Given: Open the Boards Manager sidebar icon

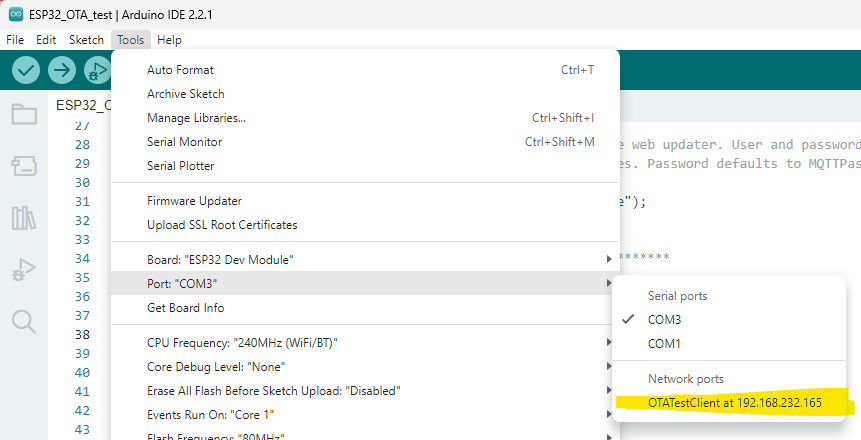Looking at the screenshot, I should [x=24, y=165].
